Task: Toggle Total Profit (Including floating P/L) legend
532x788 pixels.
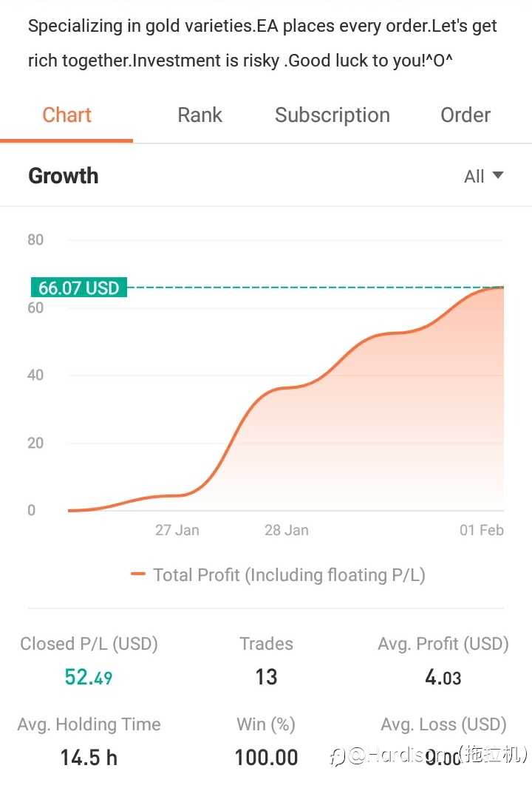Action: click(279, 574)
